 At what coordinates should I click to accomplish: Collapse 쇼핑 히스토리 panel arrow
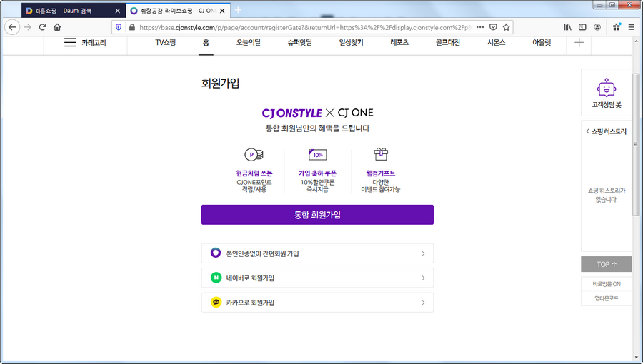coord(588,131)
